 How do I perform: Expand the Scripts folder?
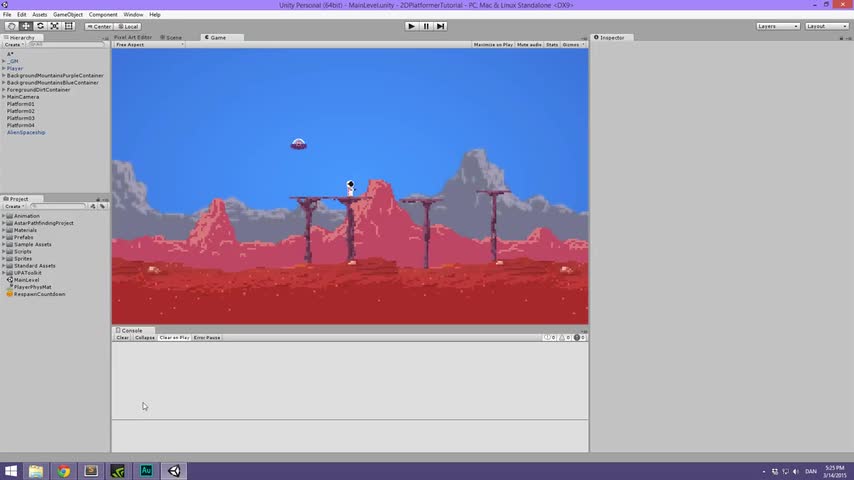click(4, 252)
